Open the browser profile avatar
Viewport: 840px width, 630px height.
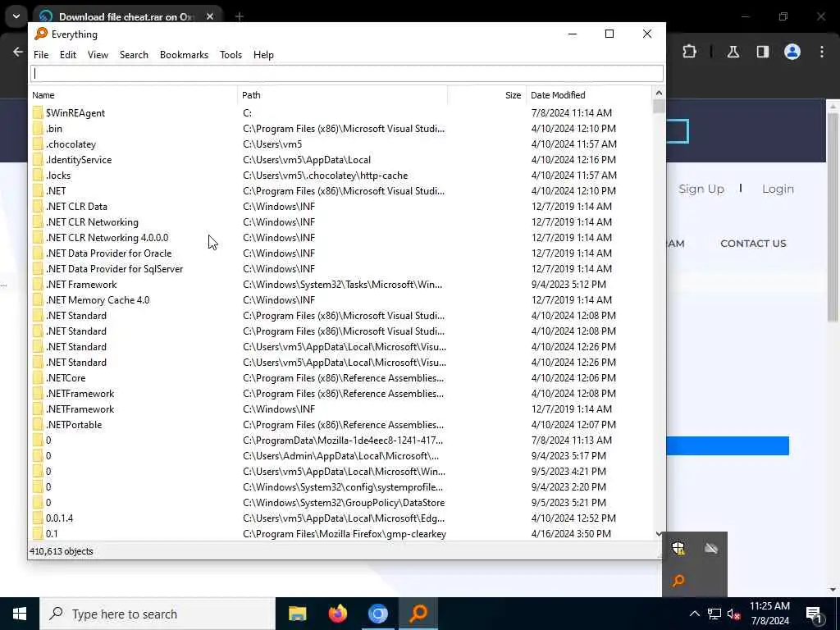[792, 52]
